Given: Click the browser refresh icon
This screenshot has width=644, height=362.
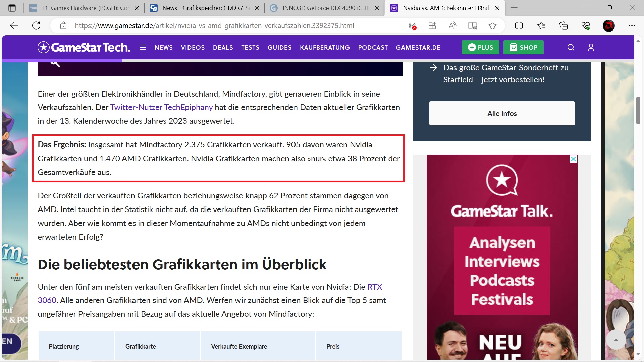Looking at the screenshot, I should coord(36,26).
